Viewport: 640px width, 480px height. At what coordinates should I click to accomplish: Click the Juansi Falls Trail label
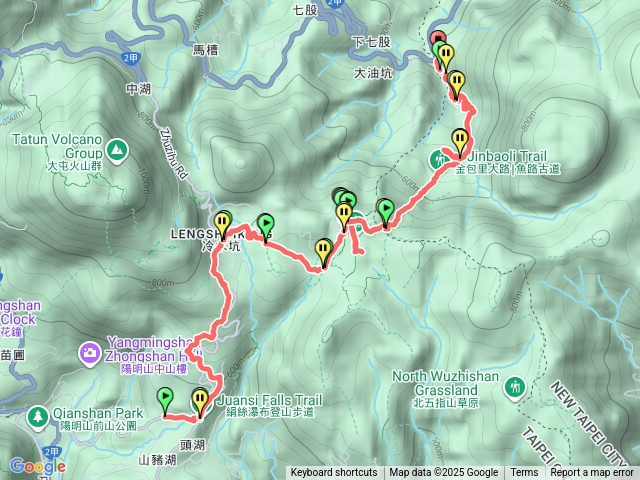click(x=270, y=405)
